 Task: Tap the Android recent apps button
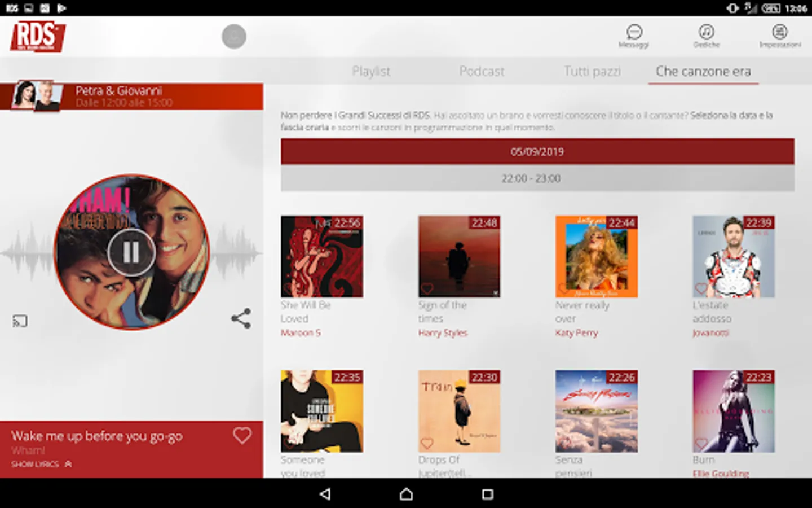point(488,494)
